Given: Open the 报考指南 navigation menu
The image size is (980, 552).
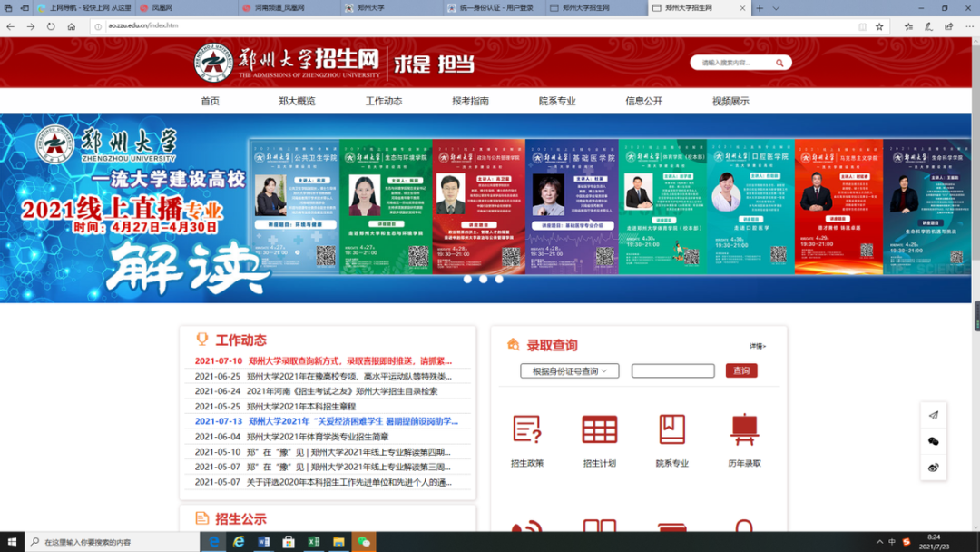Looking at the screenshot, I should 470,101.
